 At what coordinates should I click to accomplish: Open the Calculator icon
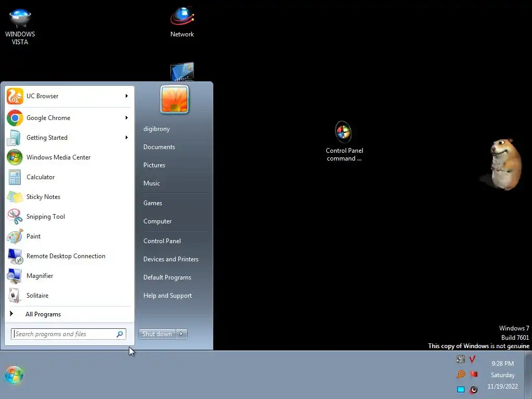coord(15,177)
